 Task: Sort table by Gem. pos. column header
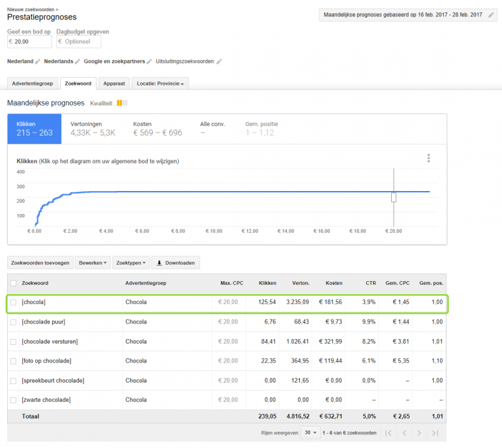(x=431, y=283)
